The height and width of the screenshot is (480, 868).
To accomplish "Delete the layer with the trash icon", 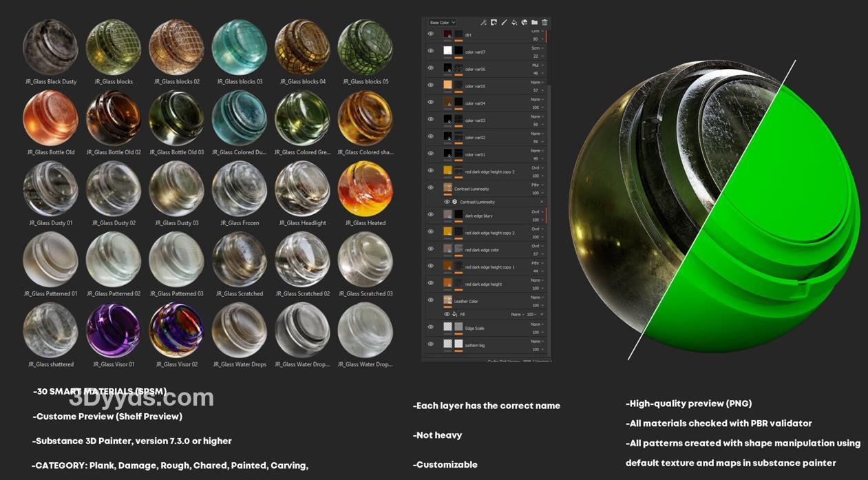I will click(x=544, y=23).
